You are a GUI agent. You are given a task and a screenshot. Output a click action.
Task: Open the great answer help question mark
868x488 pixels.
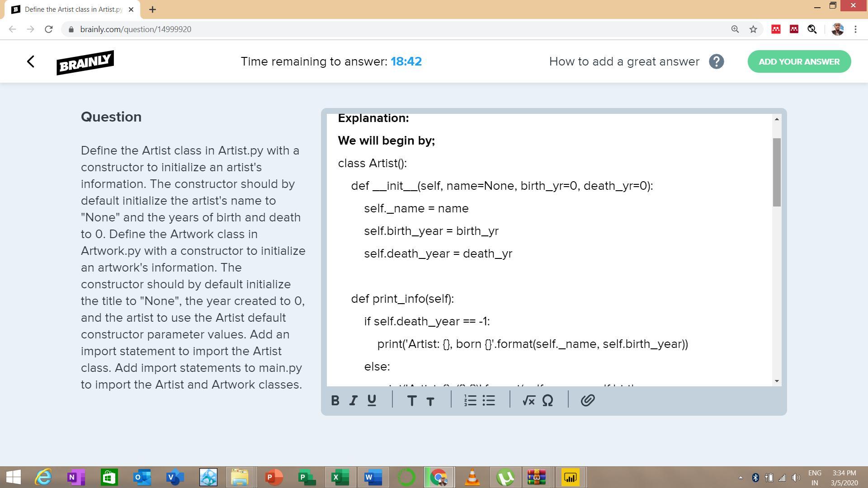tap(716, 62)
